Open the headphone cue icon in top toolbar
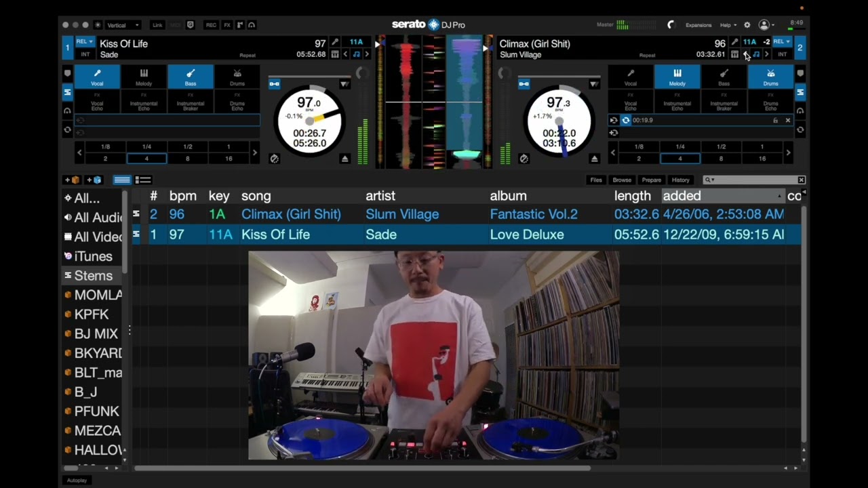868x488 pixels. tap(252, 25)
